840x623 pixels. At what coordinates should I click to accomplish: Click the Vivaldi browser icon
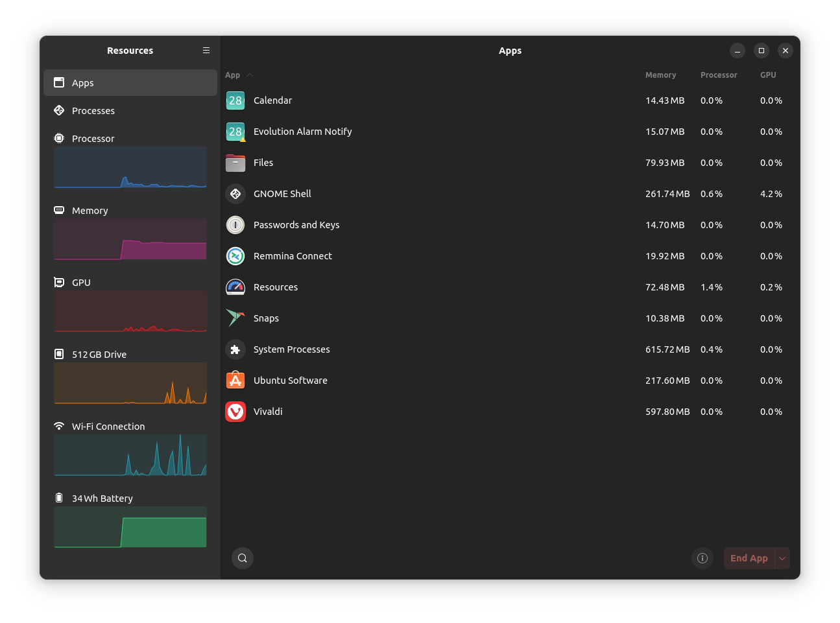point(235,411)
